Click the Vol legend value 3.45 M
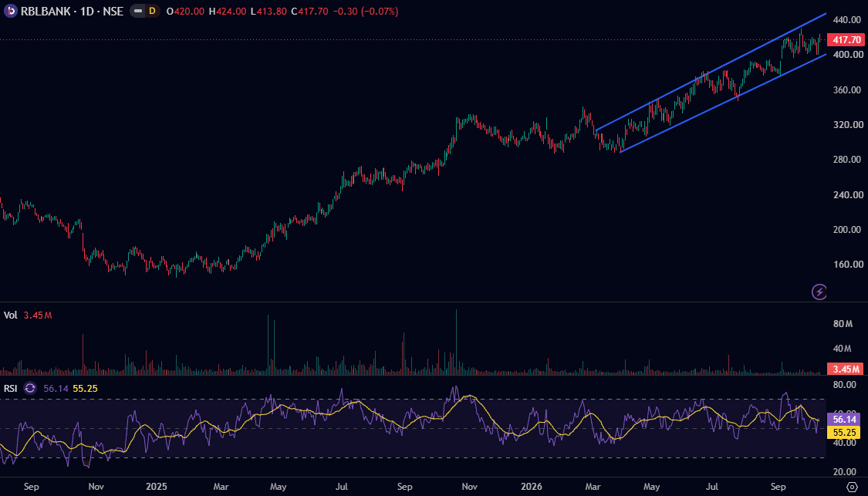 click(x=38, y=315)
